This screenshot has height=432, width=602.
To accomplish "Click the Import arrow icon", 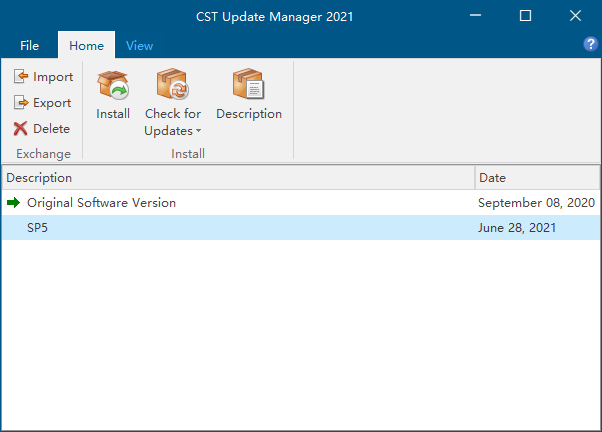I will [x=21, y=76].
